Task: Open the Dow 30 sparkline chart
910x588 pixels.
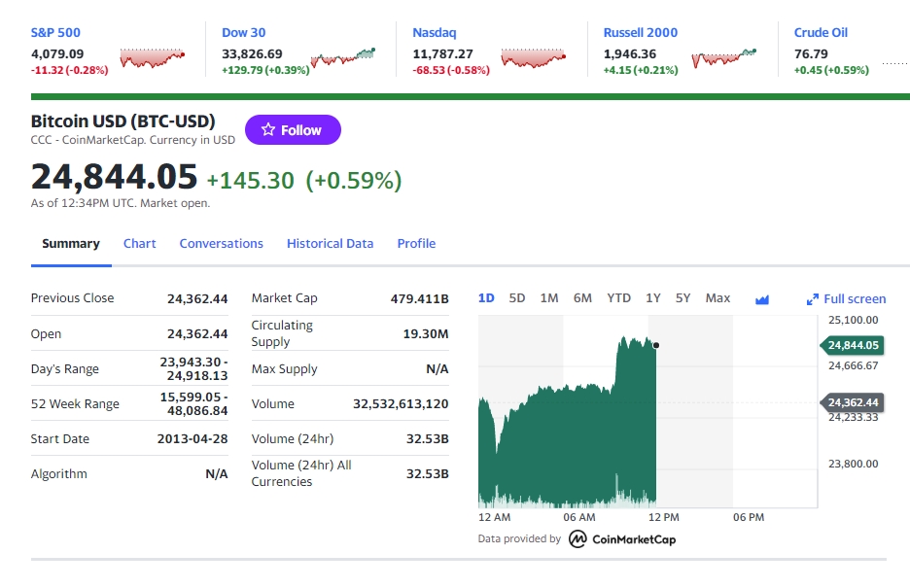Action: pos(343,57)
